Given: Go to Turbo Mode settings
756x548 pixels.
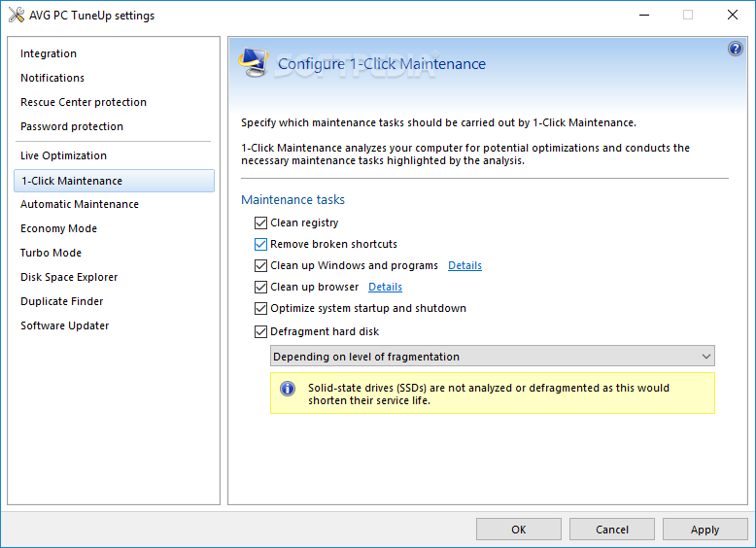Looking at the screenshot, I should (x=51, y=253).
